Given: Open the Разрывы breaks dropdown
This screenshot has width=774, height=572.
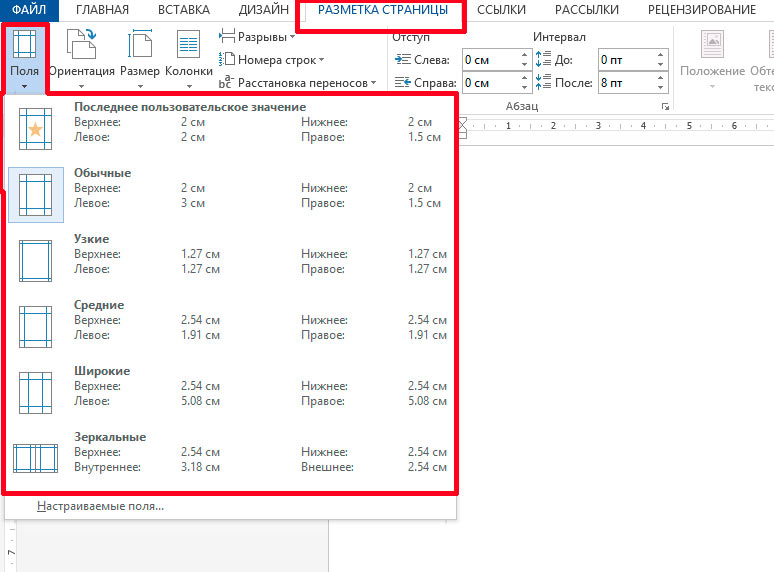Looking at the screenshot, I should [257, 37].
